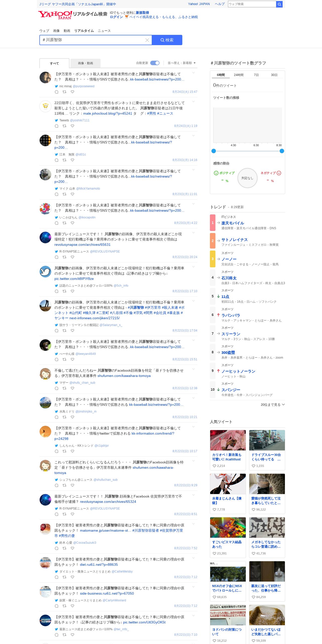Click reply icon on @id01c tweet
Screen dimensions: 322x644
coord(57,160)
